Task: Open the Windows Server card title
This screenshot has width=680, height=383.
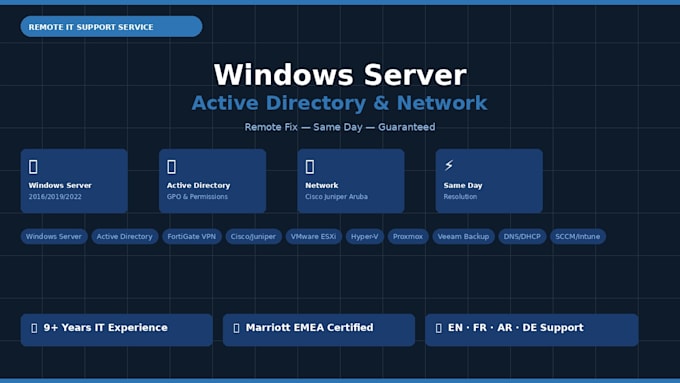Action: pyautogui.click(x=60, y=185)
